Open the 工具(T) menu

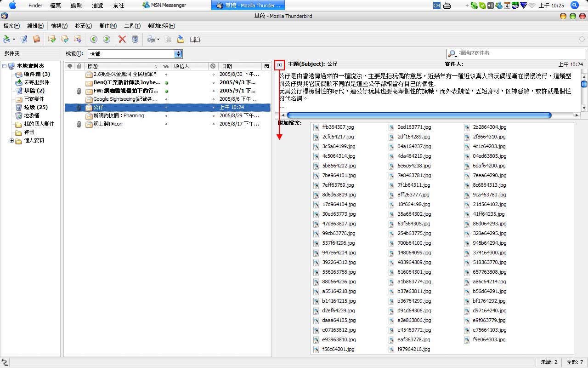click(x=132, y=26)
